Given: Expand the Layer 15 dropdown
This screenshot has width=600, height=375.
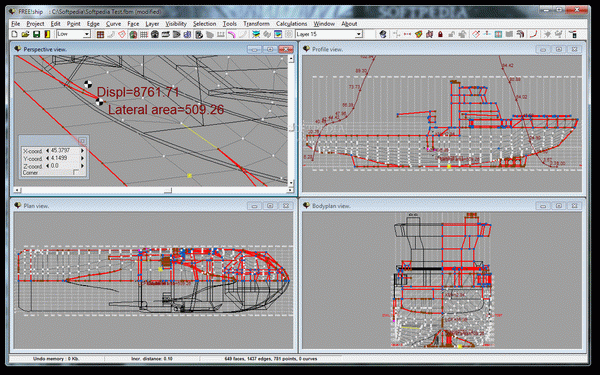Looking at the screenshot, I should click(x=329, y=34).
